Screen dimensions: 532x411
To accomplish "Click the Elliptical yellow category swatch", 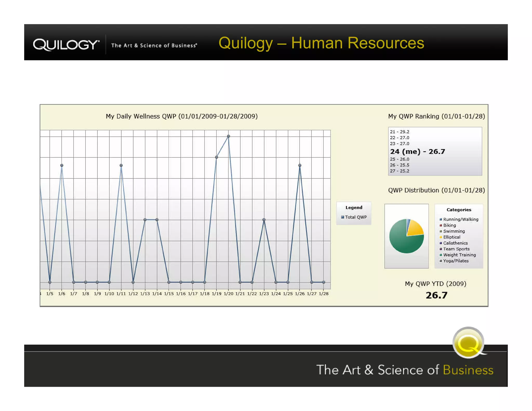I will tap(441, 237).
